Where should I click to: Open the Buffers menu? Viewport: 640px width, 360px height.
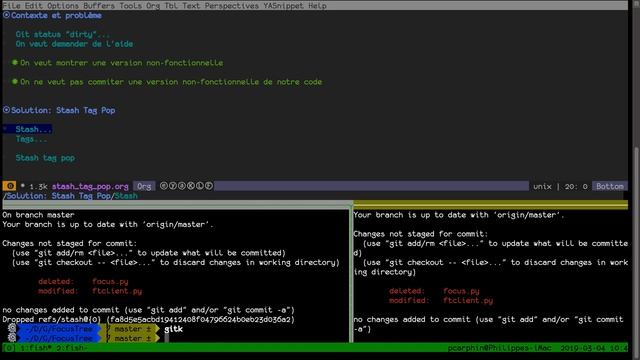(x=99, y=6)
